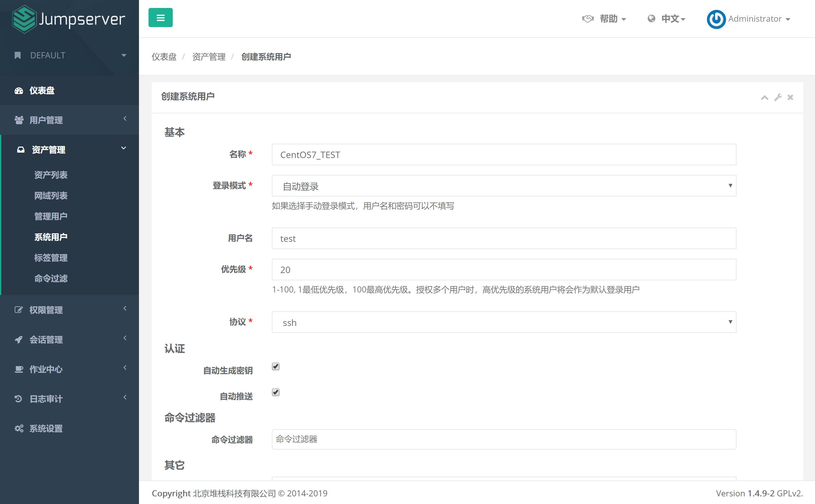Click the 名称 field containing CentOS7_TEST
815x504 pixels.
point(504,155)
